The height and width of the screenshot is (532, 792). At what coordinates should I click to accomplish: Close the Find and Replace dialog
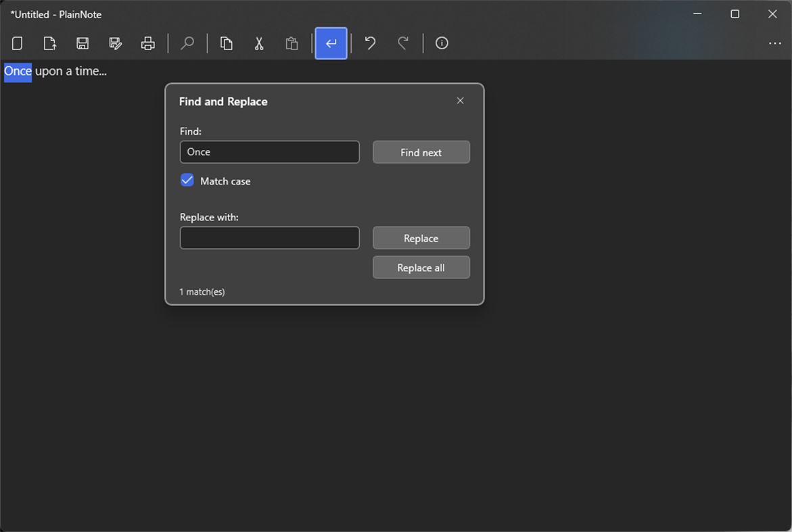tap(460, 100)
